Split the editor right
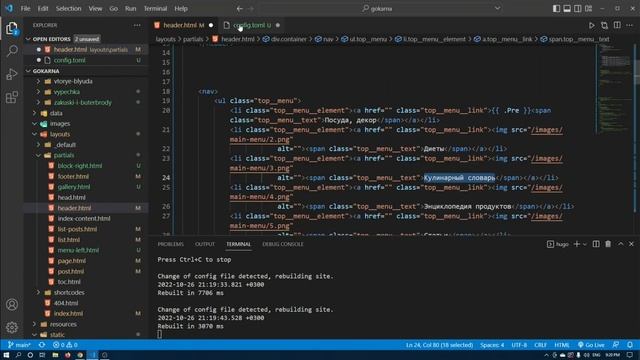Image resolution: width=640 pixels, height=360 pixels. point(617,25)
